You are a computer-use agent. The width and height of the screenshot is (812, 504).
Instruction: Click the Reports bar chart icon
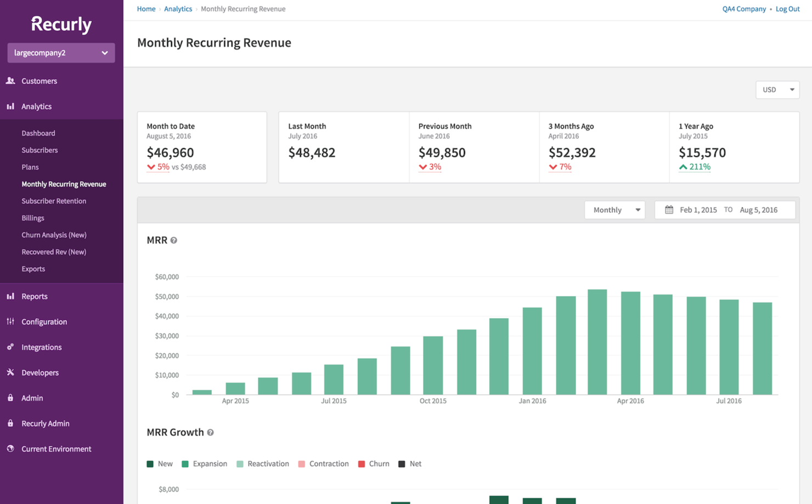pos(10,296)
